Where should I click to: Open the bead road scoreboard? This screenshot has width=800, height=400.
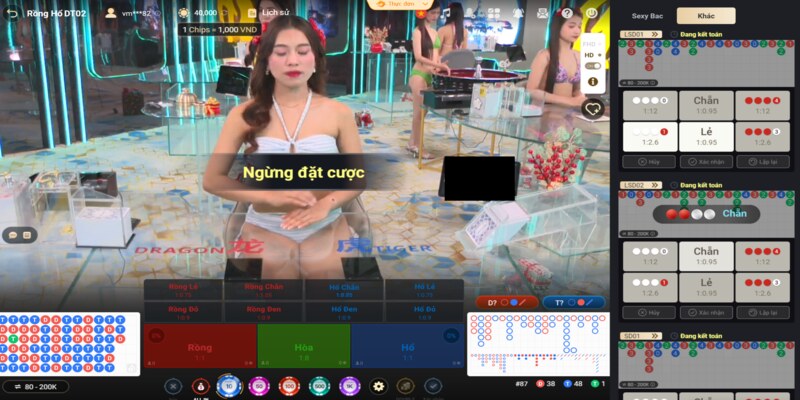[70, 344]
